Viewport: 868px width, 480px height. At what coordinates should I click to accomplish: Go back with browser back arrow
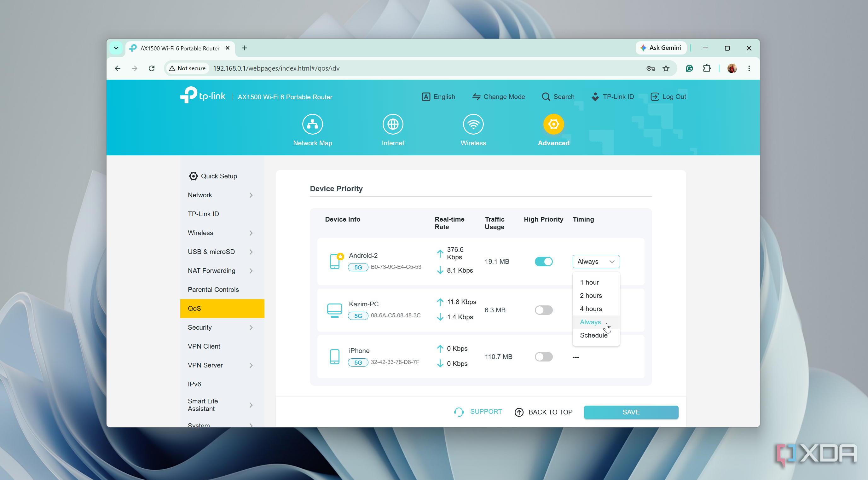coord(117,68)
